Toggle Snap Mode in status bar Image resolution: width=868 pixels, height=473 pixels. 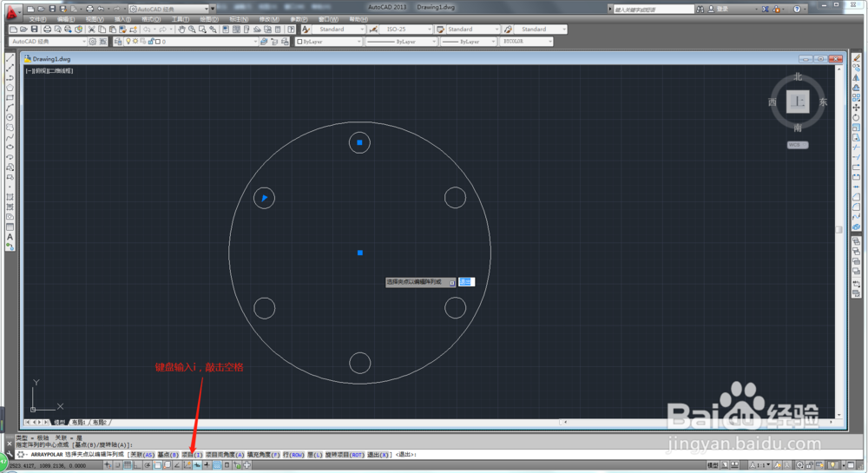click(117, 465)
